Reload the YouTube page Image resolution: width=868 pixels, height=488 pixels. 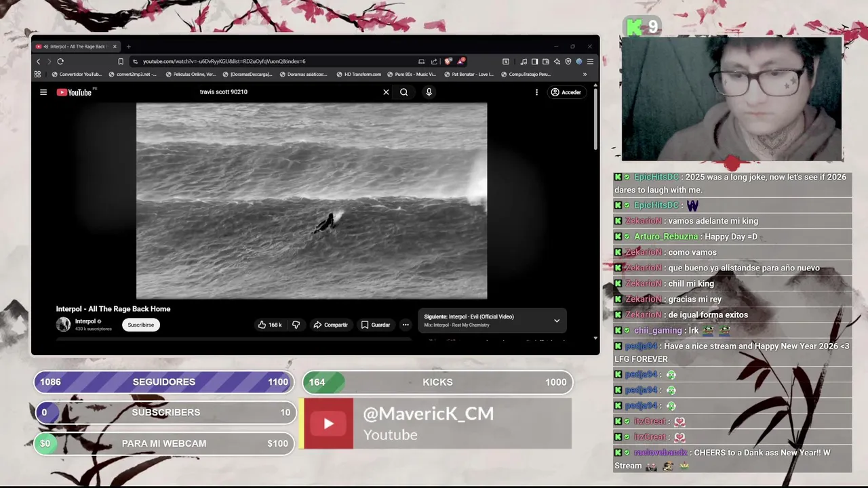tap(60, 61)
